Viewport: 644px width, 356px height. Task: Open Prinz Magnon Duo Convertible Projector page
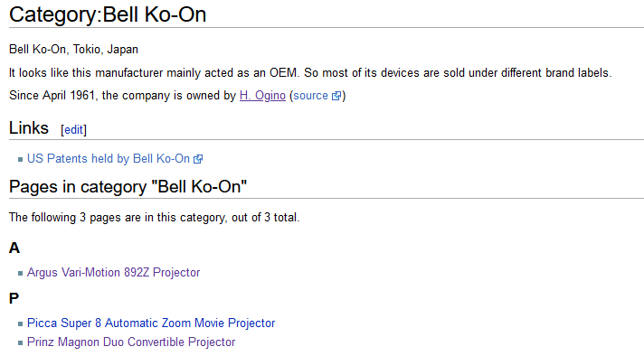(131, 342)
